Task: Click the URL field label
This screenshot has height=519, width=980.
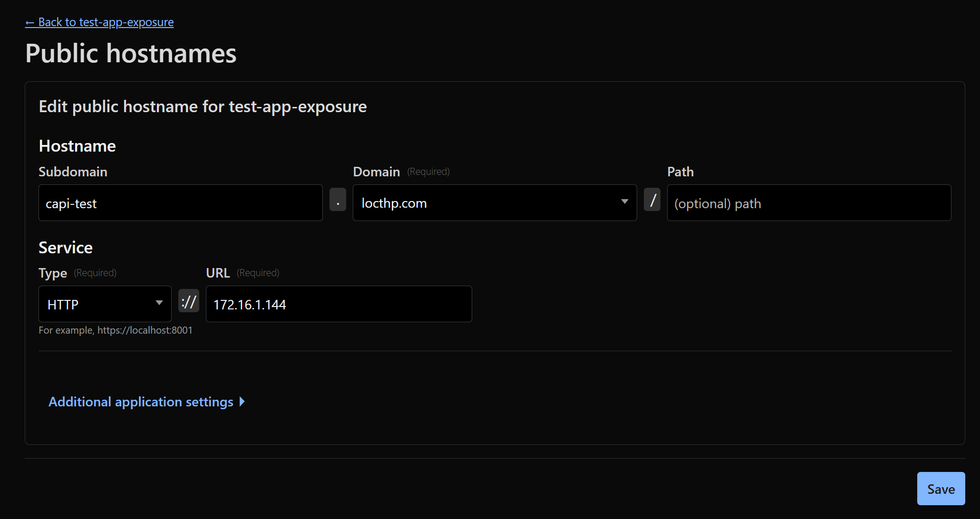Action: tap(218, 273)
